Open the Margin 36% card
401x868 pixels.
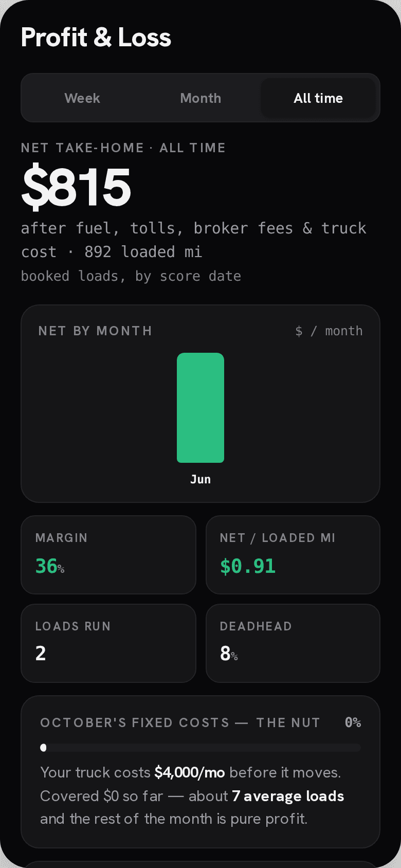tap(108, 555)
